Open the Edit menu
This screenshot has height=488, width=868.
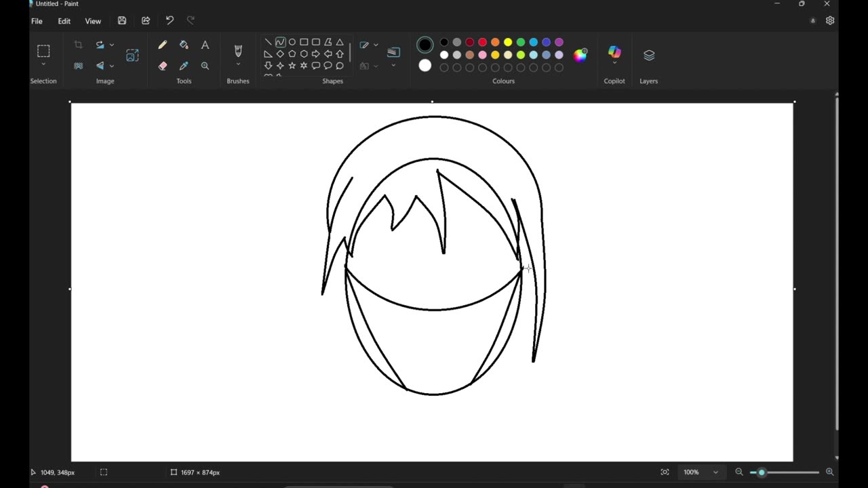(x=64, y=21)
